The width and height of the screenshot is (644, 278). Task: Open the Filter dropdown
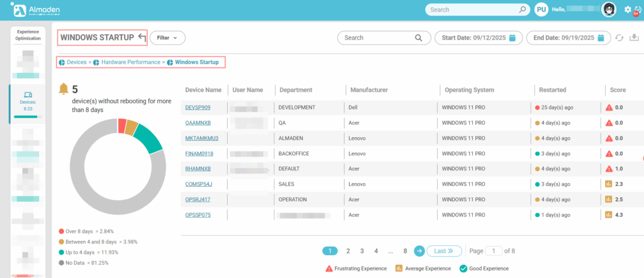(167, 38)
